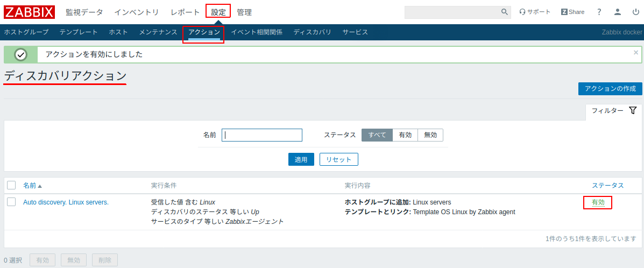Go to メンテナンス submenu

coord(158,32)
